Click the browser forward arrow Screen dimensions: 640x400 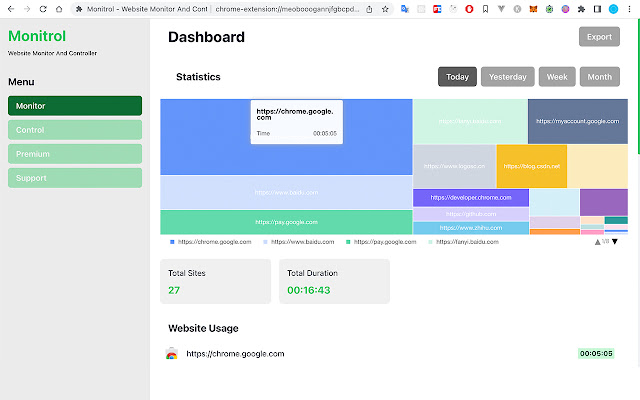pos(27,9)
